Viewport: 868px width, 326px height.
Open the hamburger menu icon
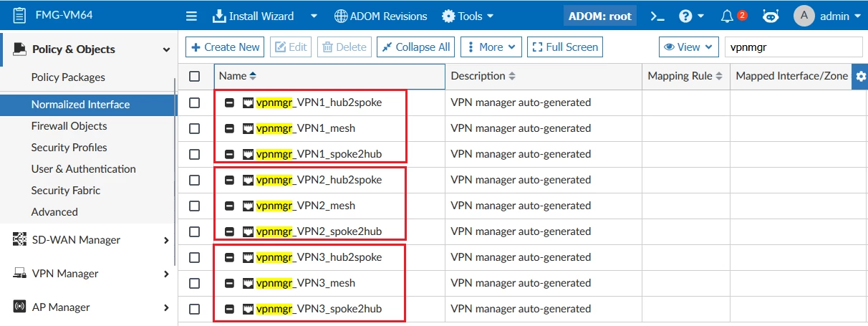(x=191, y=16)
